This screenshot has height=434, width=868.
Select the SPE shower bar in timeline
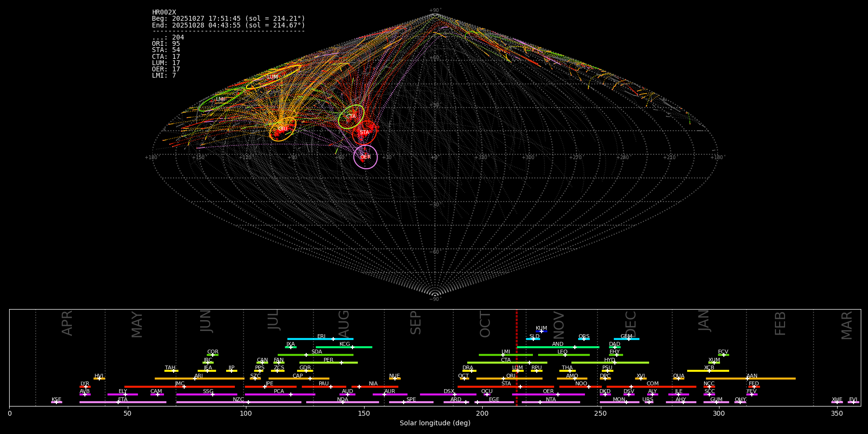point(411,402)
